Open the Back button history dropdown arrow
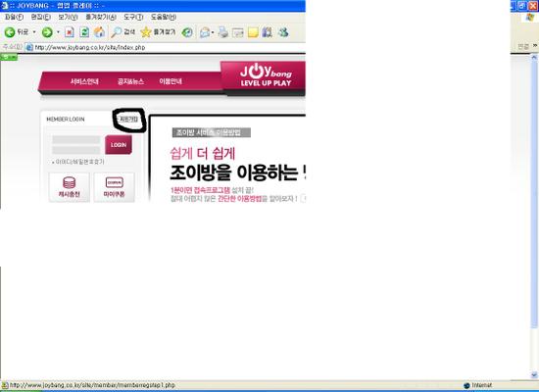539x392 pixels. [34, 32]
